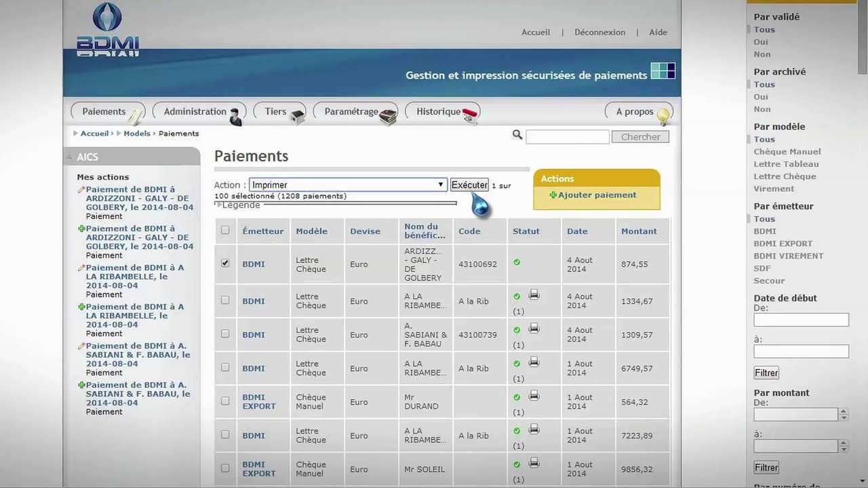Filter by émetteur BDMI VIREMENT
The width and height of the screenshot is (868, 488).
pos(789,256)
